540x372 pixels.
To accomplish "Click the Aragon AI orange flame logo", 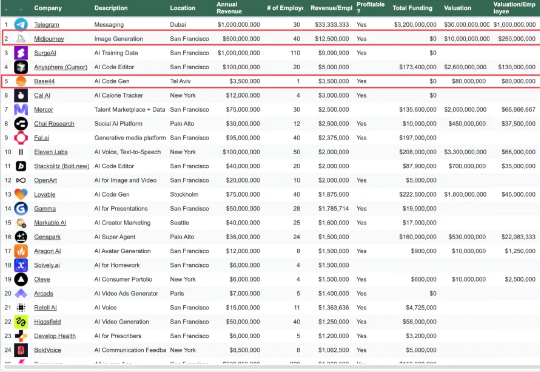I will coord(21,251).
